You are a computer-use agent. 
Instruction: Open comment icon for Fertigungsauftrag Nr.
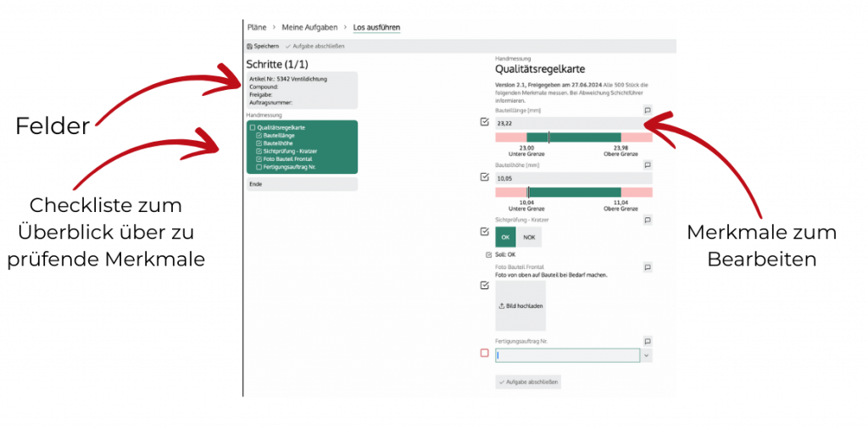(x=647, y=341)
